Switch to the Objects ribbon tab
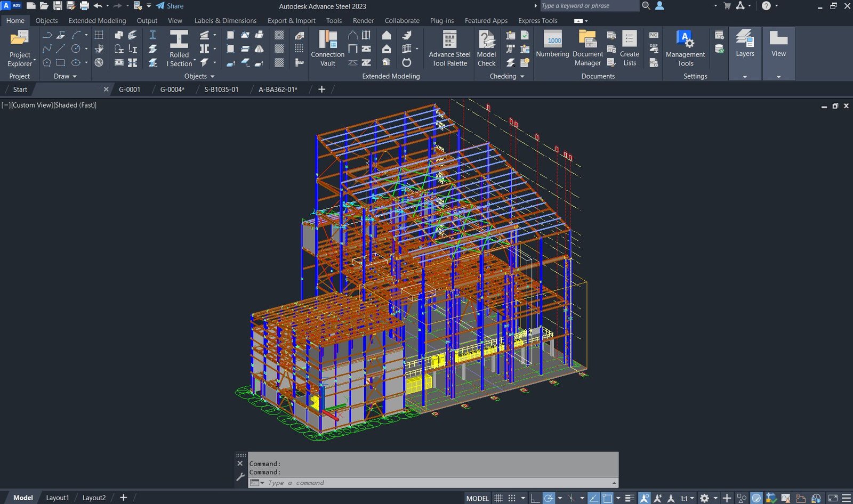The height and width of the screenshot is (504, 853). 46,20
